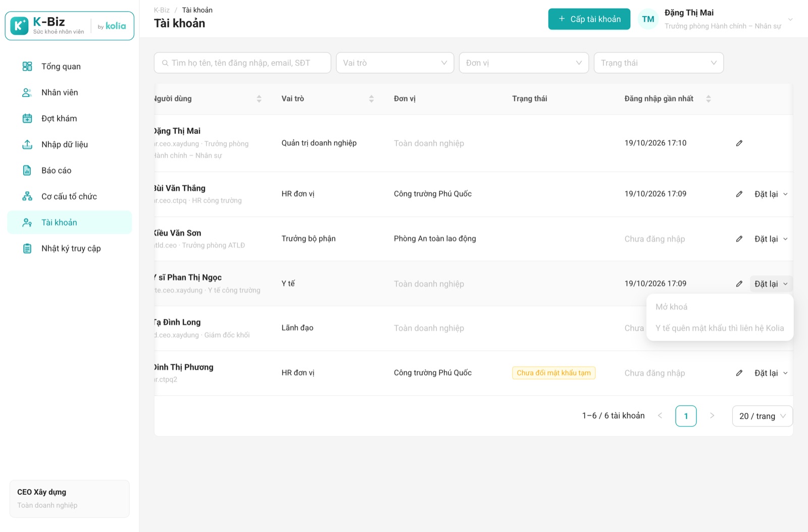Open the 20 / trang page size dropdown
Image resolution: width=808 pixels, height=532 pixels.
[762, 416]
